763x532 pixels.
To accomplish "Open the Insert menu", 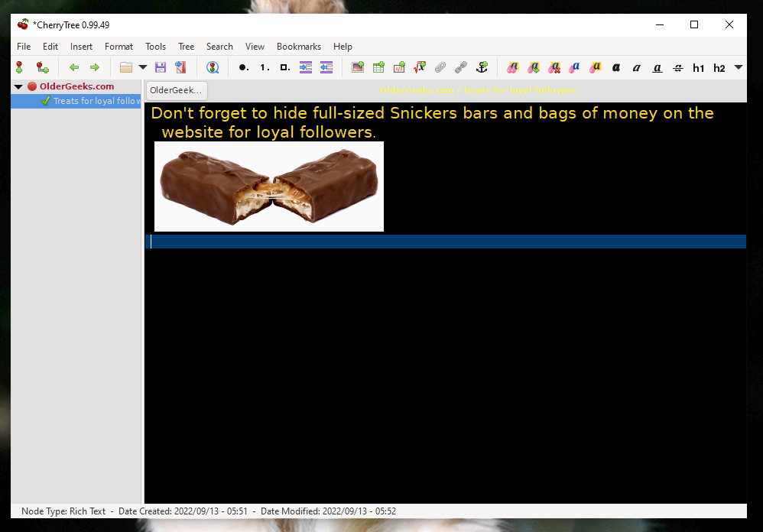I will 81,46.
